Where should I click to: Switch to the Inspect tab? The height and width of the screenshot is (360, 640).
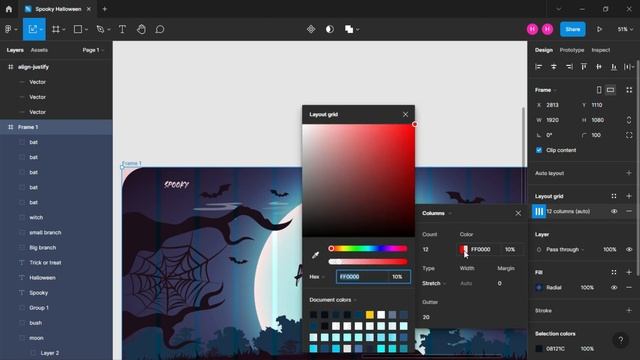[x=601, y=50]
